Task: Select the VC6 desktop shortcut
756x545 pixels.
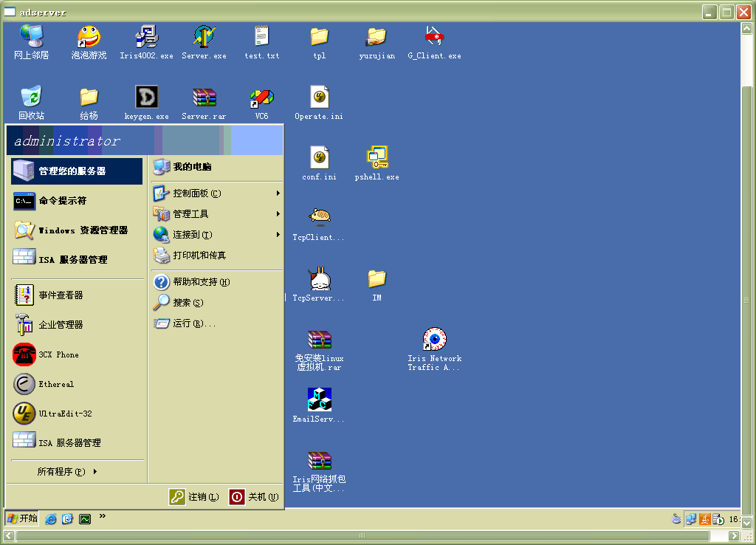Action: pos(261,97)
